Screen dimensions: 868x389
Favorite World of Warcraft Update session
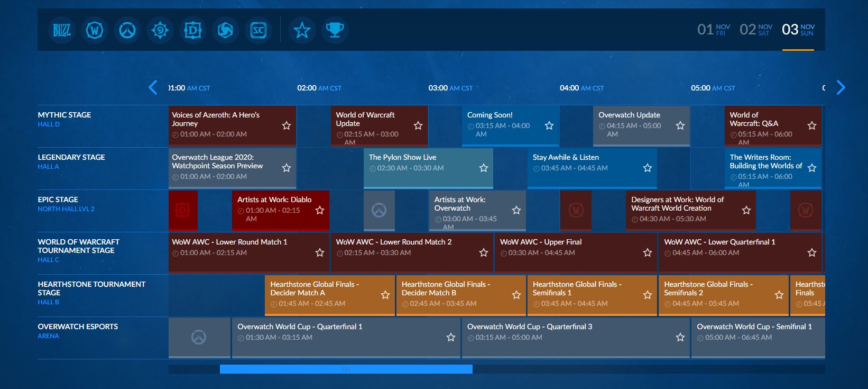pos(418,126)
